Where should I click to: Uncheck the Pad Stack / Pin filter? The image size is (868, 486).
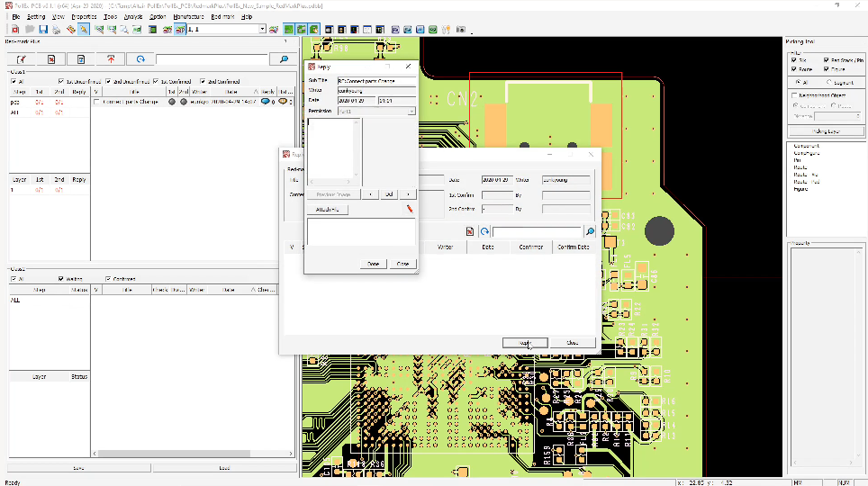tap(826, 59)
